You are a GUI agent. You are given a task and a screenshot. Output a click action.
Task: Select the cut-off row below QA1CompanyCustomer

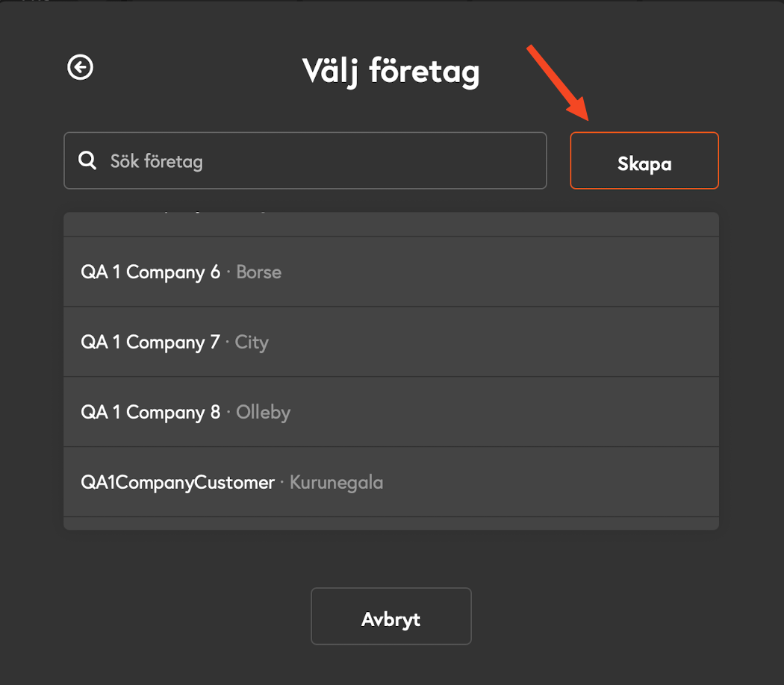[391, 523]
